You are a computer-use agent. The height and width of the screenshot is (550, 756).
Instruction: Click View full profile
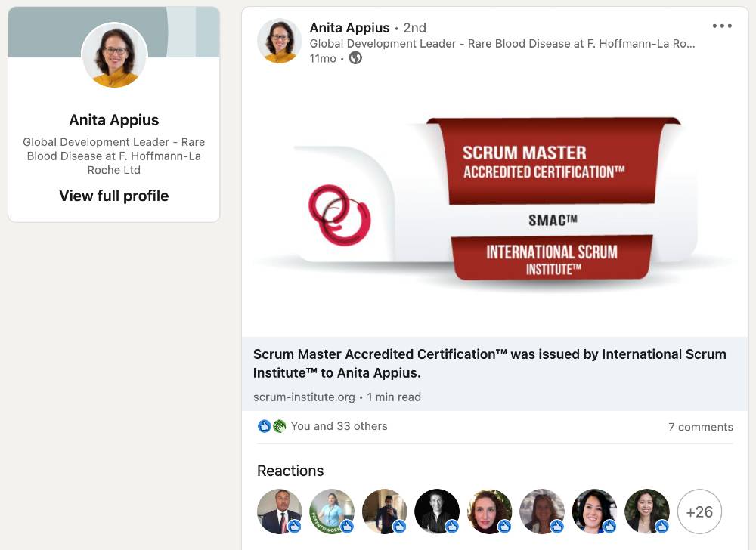114,196
